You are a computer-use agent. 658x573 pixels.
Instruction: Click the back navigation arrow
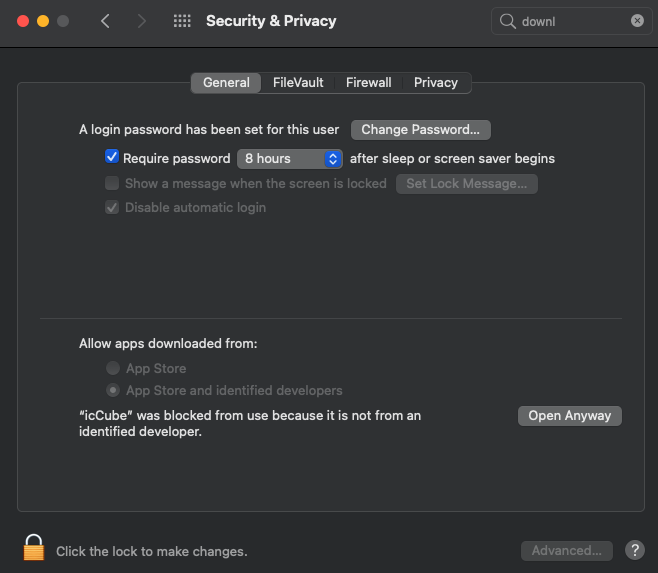pyautogui.click(x=105, y=21)
